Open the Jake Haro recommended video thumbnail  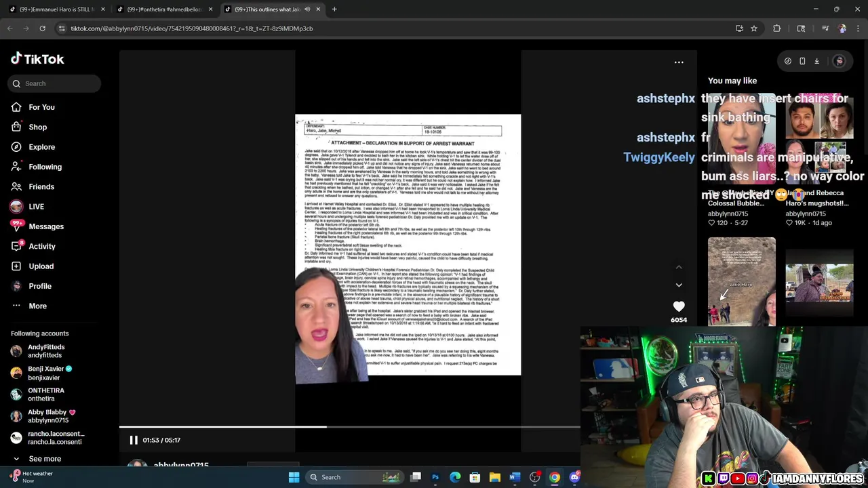coord(742,281)
